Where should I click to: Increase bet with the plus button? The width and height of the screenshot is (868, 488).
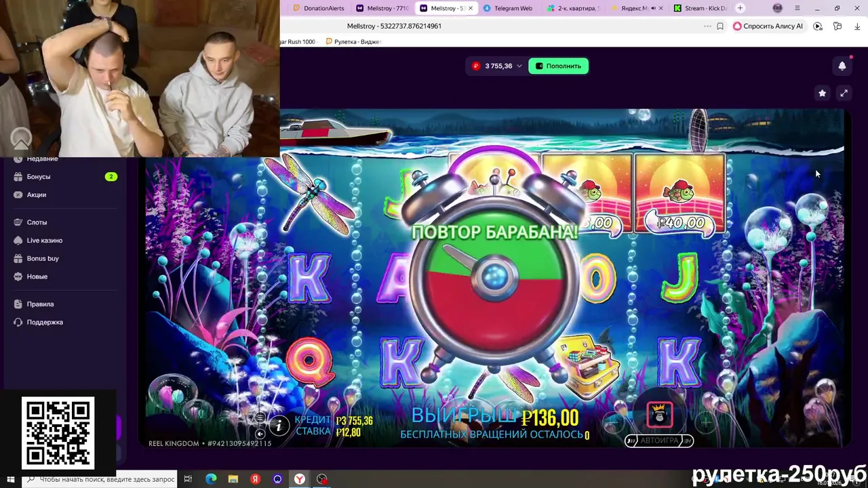pyautogui.click(x=706, y=422)
